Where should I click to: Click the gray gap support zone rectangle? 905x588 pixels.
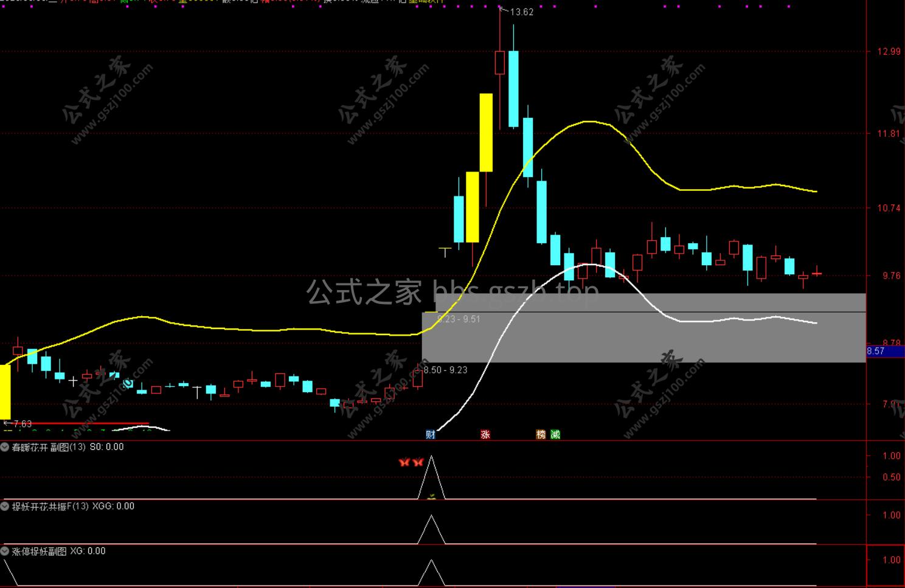pos(643,328)
